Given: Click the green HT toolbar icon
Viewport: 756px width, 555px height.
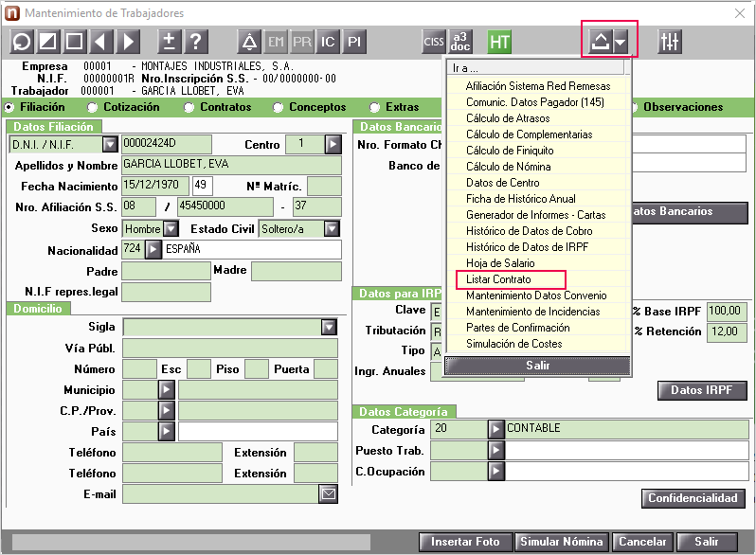Looking at the screenshot, I should coord(499,42).
